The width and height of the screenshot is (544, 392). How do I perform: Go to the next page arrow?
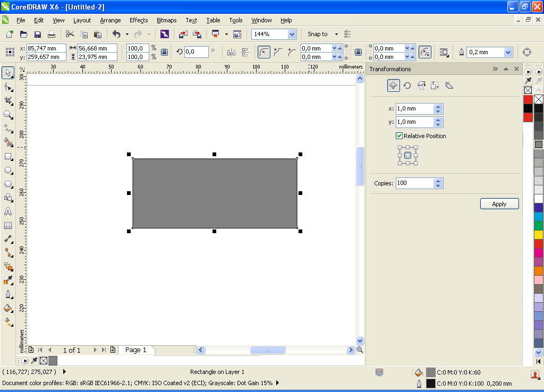pos(95,350)
